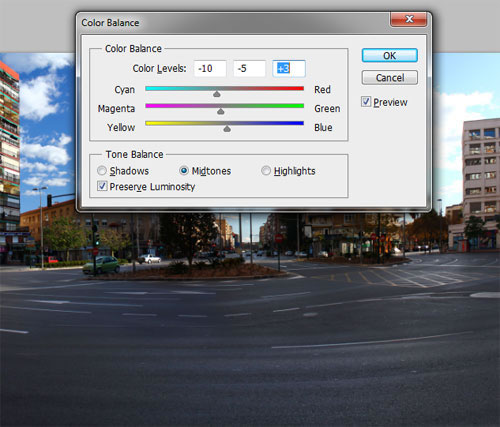Click the Cyan label

(x=125, y=90)
